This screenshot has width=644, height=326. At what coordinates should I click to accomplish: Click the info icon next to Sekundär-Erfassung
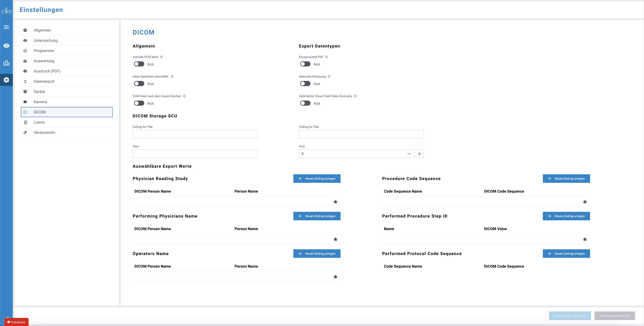(x=329, y=77)
